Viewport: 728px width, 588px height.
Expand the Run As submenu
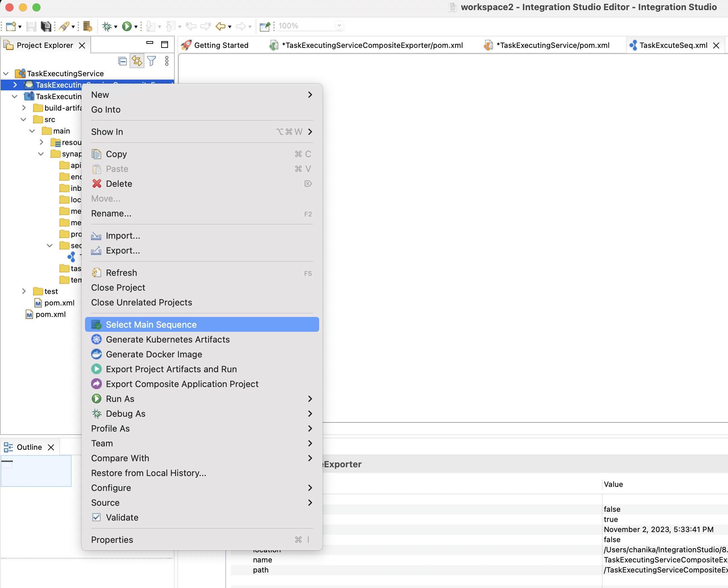click(202, 399)
